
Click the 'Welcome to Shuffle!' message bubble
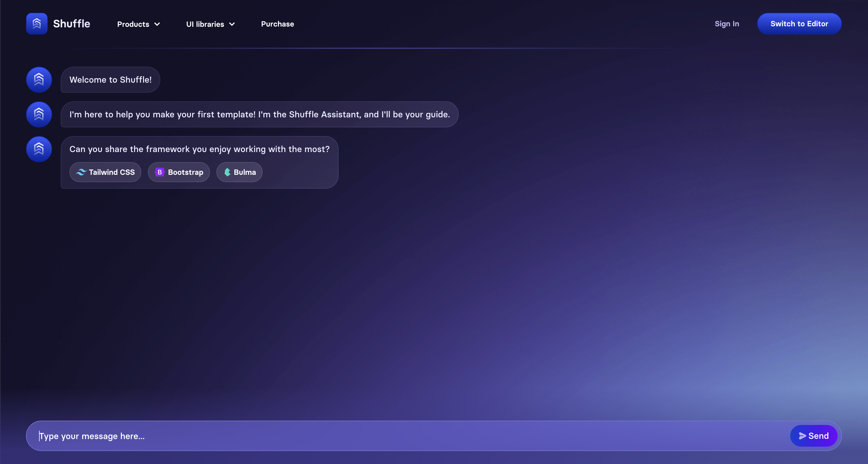pos(110,80)
